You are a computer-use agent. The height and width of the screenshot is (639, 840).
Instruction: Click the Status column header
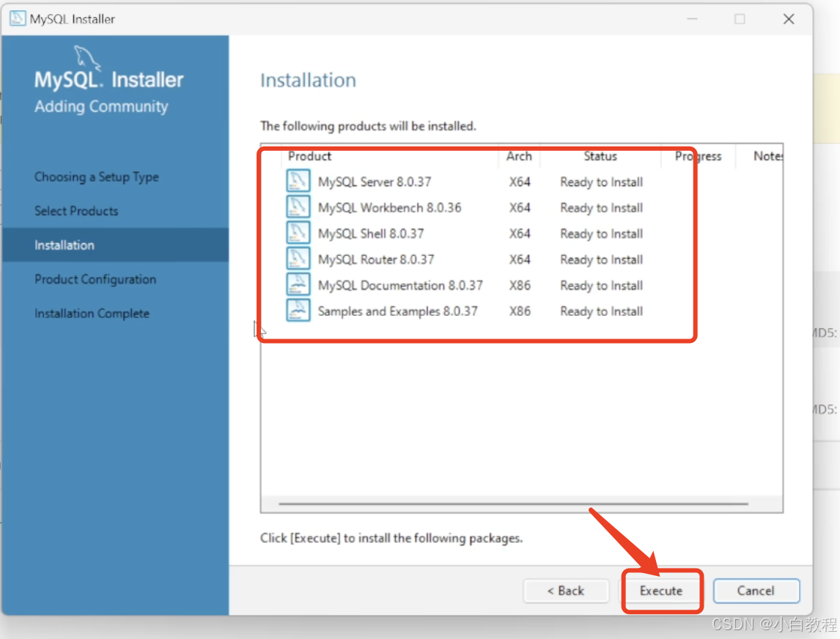600,156
